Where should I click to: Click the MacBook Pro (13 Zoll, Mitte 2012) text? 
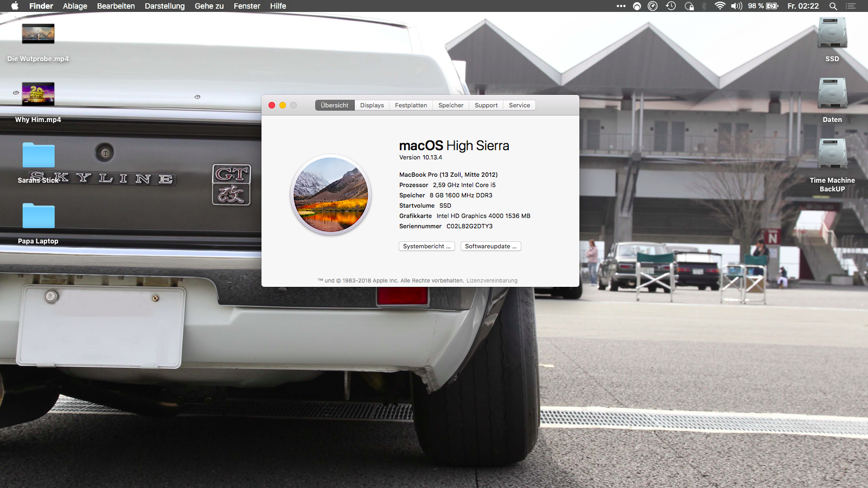(x=449, y=175)
